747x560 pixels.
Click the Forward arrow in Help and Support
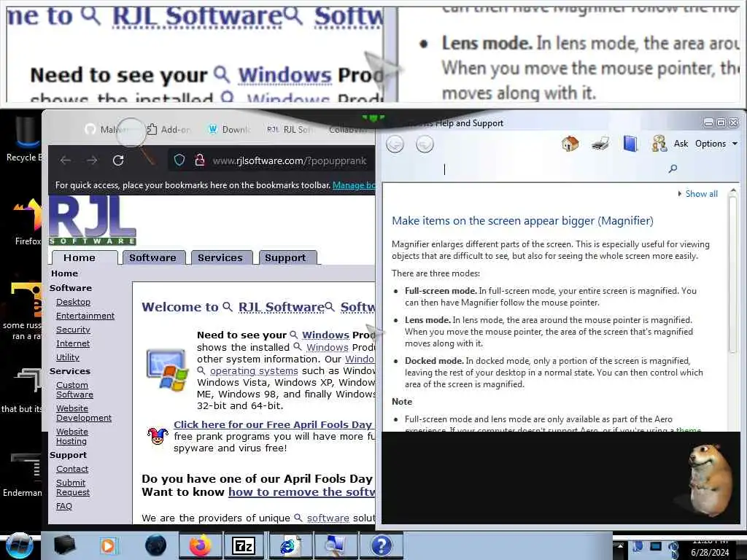(425, 144)
